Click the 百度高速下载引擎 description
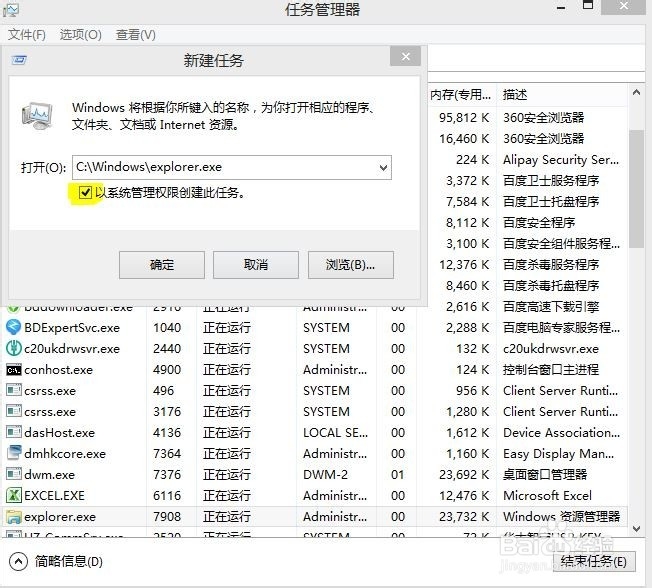This screenshot has width=652, height=588. click(551, 306)
